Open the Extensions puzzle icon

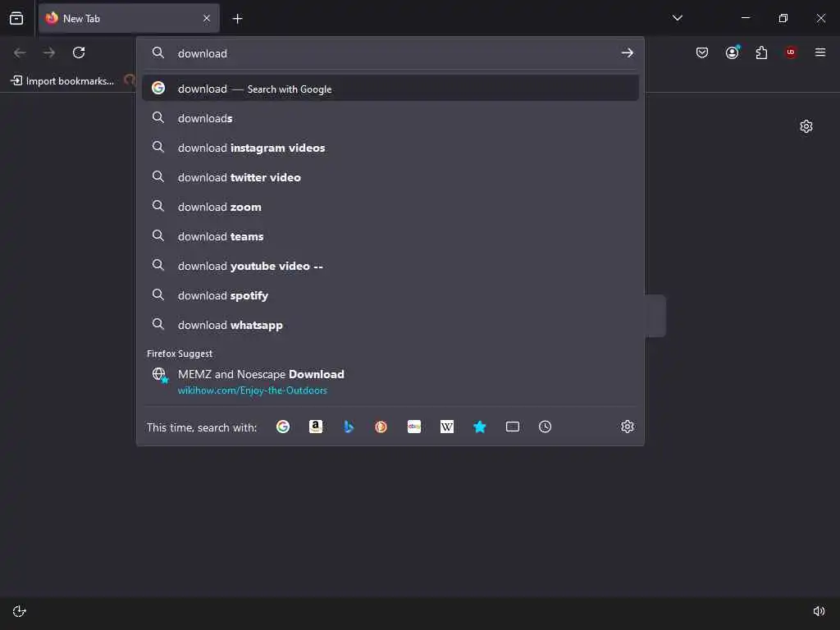click(761, 52)
